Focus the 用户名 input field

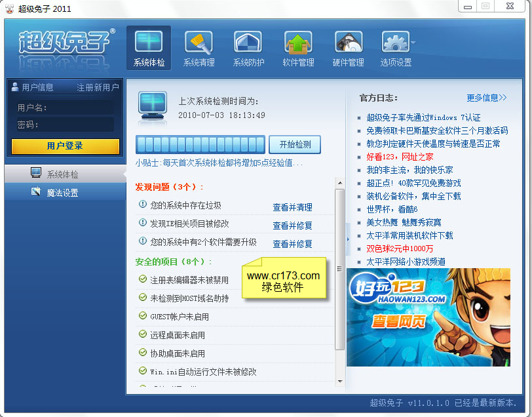point(65,108)
